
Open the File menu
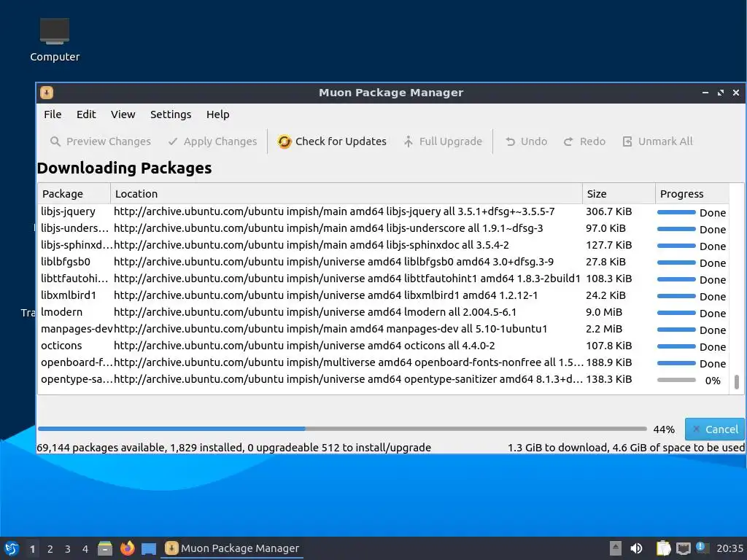(x=53, y=114)
